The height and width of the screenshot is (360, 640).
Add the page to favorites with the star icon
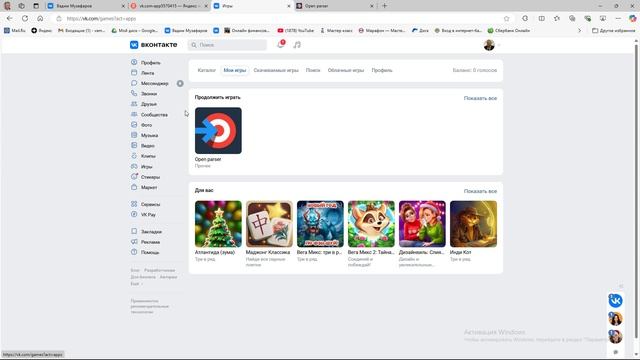click(507, 18)
